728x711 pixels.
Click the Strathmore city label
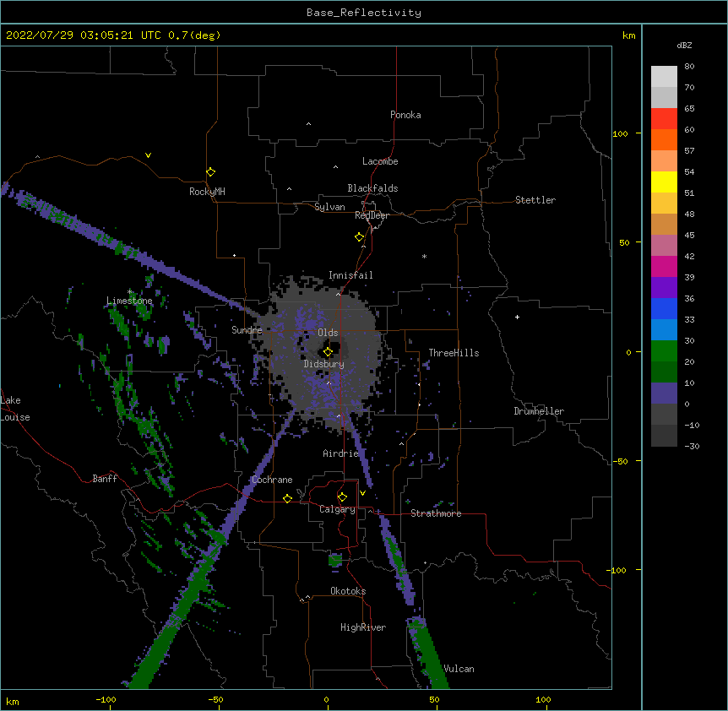tap(436, 513)
